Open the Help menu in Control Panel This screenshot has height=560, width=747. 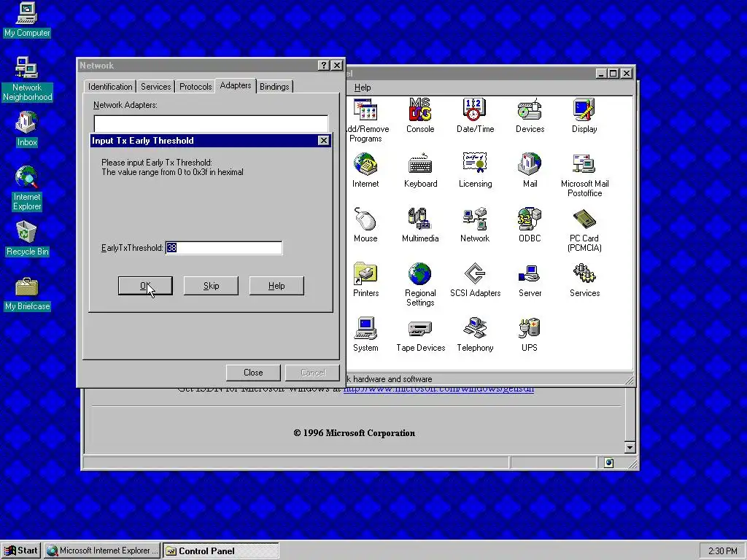click(x=363, y=87)
